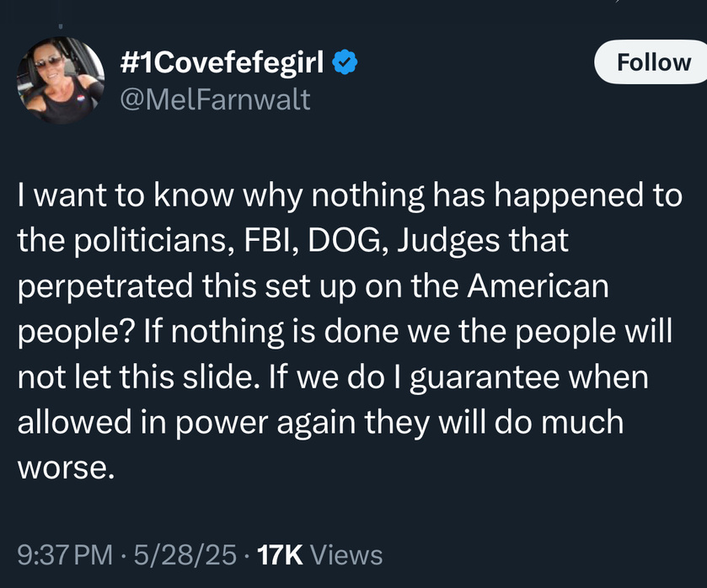Image resolution: width=707 pixels, height=588 pixels.
Task: Click the word "allowed" in the post
Action: (x=74, y=422)
